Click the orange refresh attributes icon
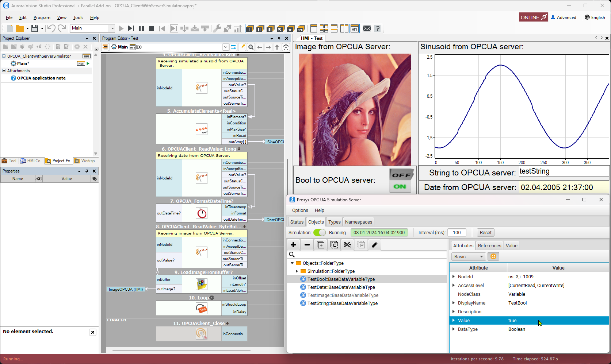 coord(493,257)
